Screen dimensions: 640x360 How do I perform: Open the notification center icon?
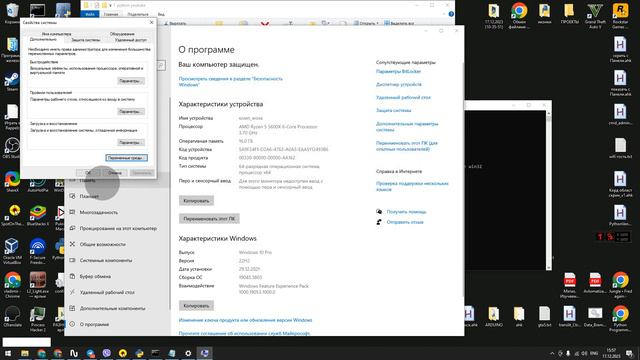[629, 353]
